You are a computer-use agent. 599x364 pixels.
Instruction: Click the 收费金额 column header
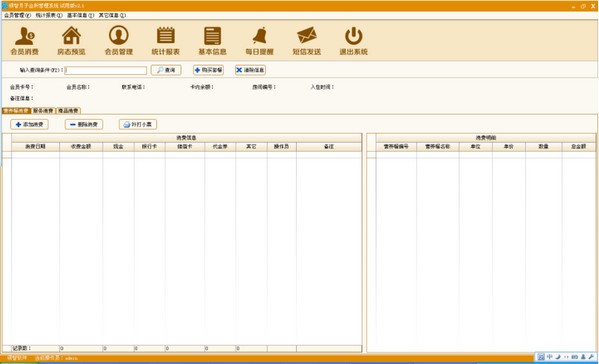coord(81,147)
